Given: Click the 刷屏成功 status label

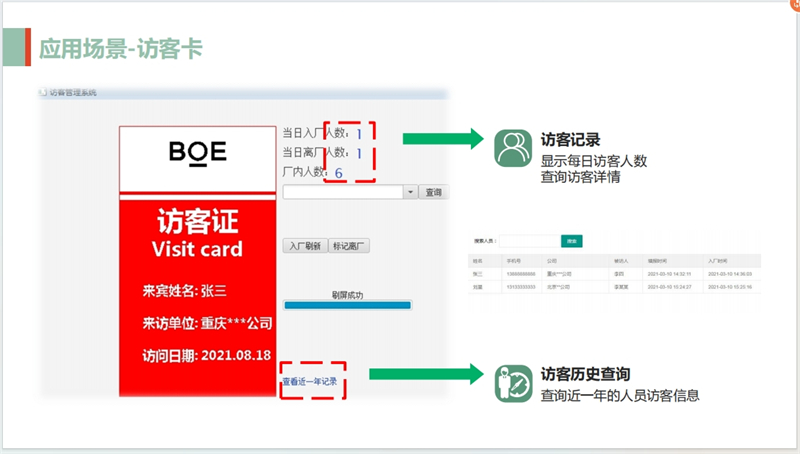Looking at the screenshot, I should 347,295.
